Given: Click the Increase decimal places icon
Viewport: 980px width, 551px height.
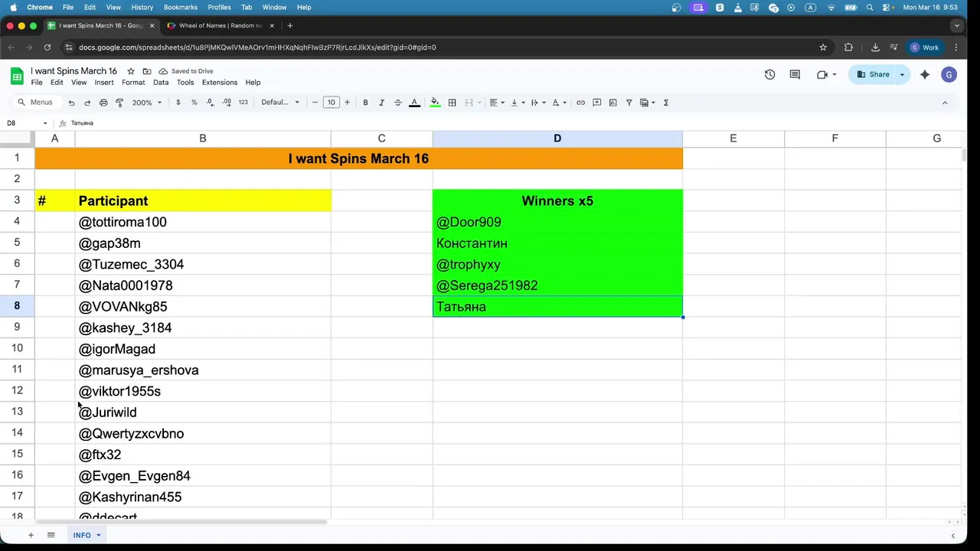Looking at the screenshot, I should tap(227, 103).
